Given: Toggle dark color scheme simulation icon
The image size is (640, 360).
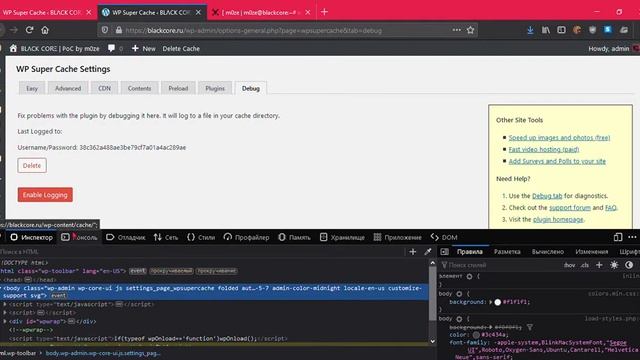Looking at the screenshot, I should [629, 265].
